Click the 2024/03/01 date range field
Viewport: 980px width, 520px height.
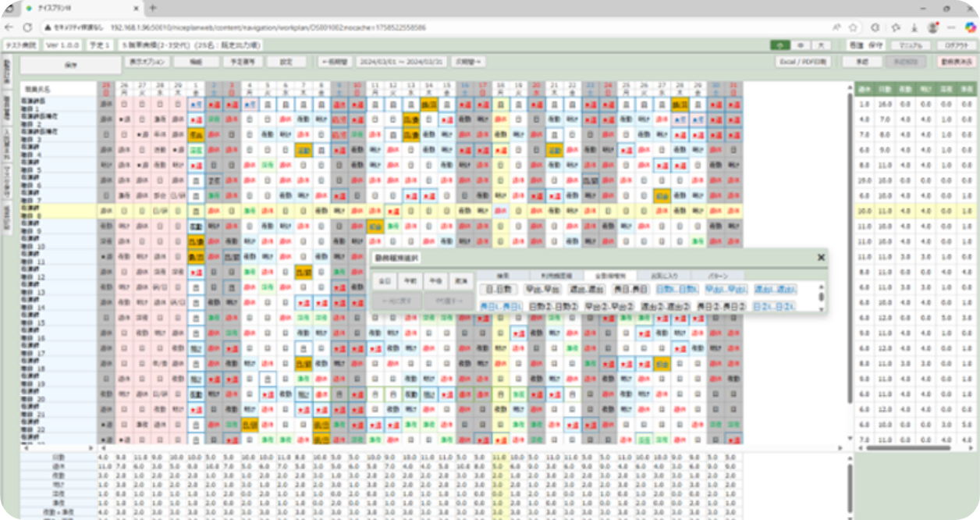point(401,61)
